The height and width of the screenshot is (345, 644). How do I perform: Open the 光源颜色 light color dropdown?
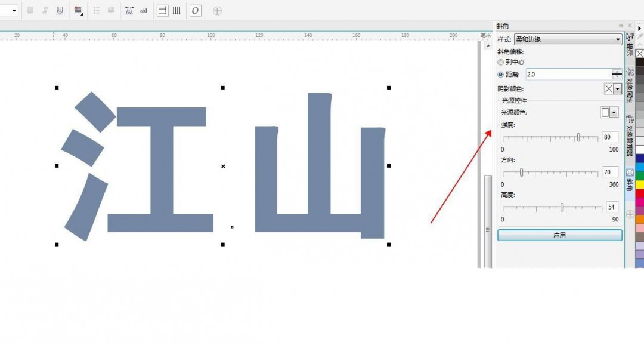click(x=613, y=112)
